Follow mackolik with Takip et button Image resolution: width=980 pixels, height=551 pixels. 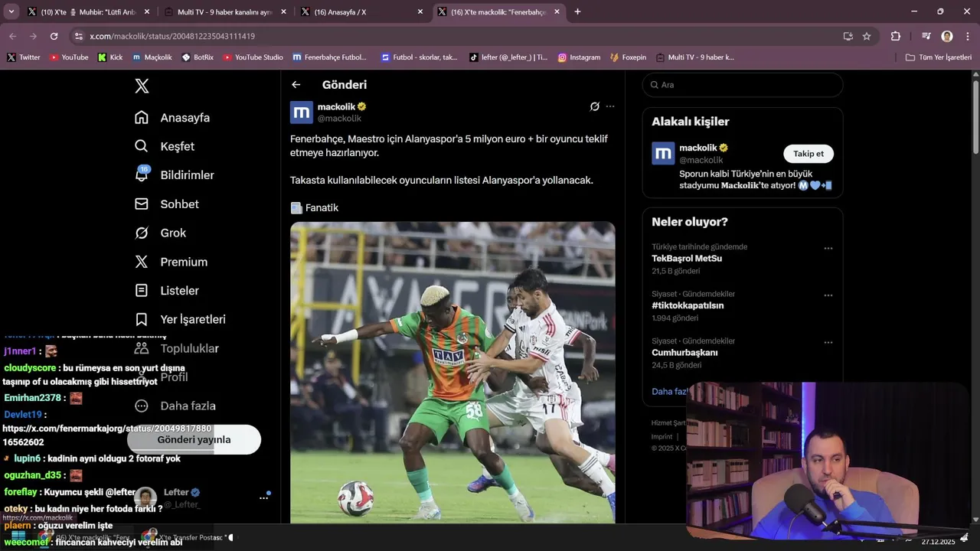[808, 154]
